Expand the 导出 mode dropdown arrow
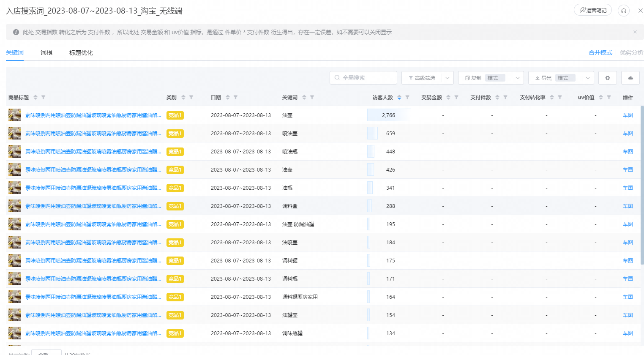The height and width of the screenshot is (355, 644). (x=588, y=78)
